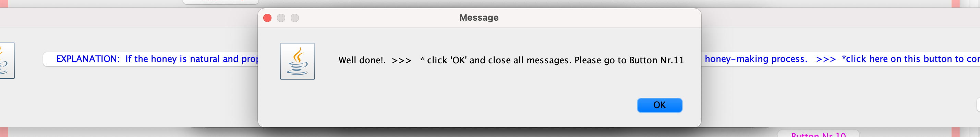This screenshot has height=137, width=980.
Task: Click the white button sliver at the far right edge
Action: [x=978, y=105]
